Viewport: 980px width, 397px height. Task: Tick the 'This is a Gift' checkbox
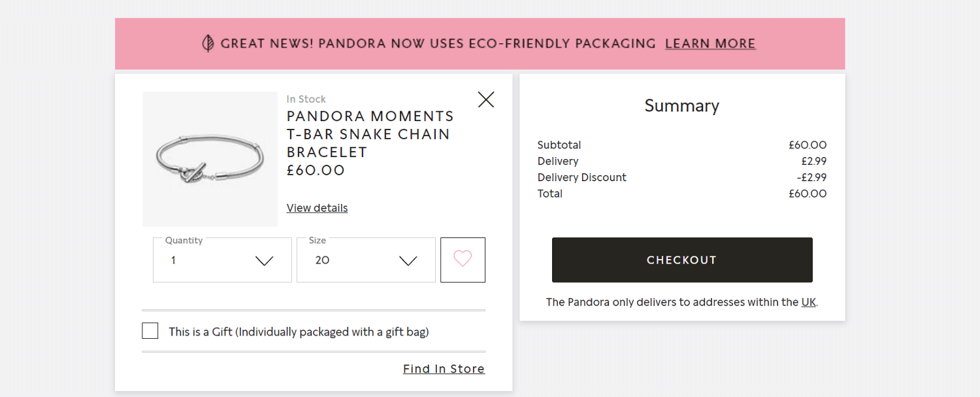point(150,331)
